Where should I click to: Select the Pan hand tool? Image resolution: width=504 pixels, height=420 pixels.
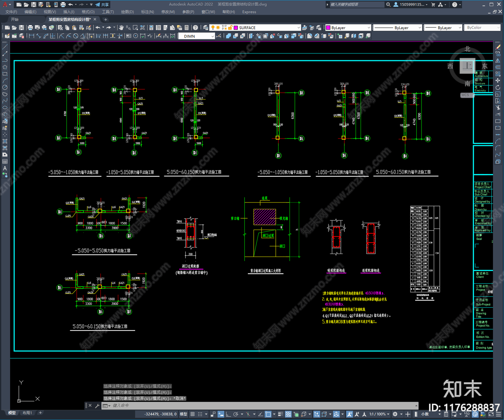click(x=121, y=28)
